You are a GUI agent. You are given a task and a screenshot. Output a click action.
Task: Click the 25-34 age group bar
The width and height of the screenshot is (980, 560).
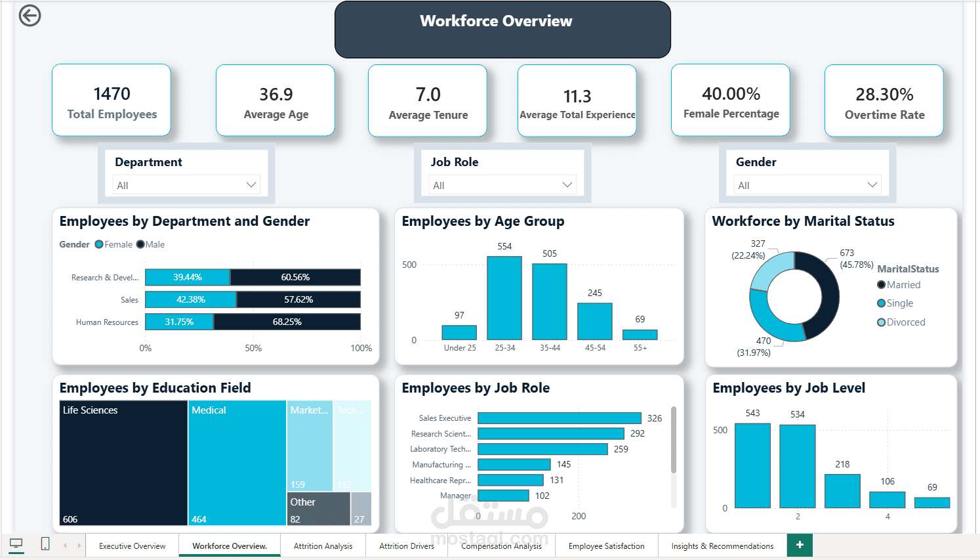coord(504,298)
